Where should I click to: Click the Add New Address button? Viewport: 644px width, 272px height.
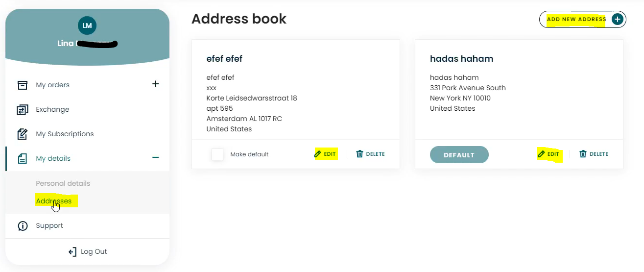click(x=582, y=19)
